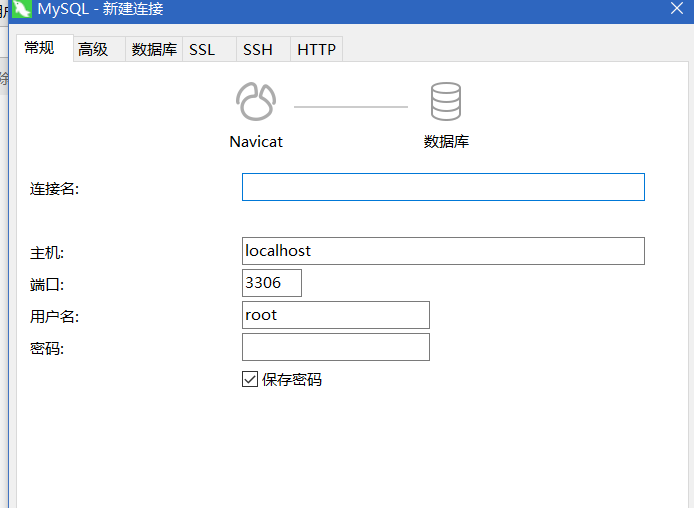
Task: Click the 用户名 field containing root
Action: [335, 315]
